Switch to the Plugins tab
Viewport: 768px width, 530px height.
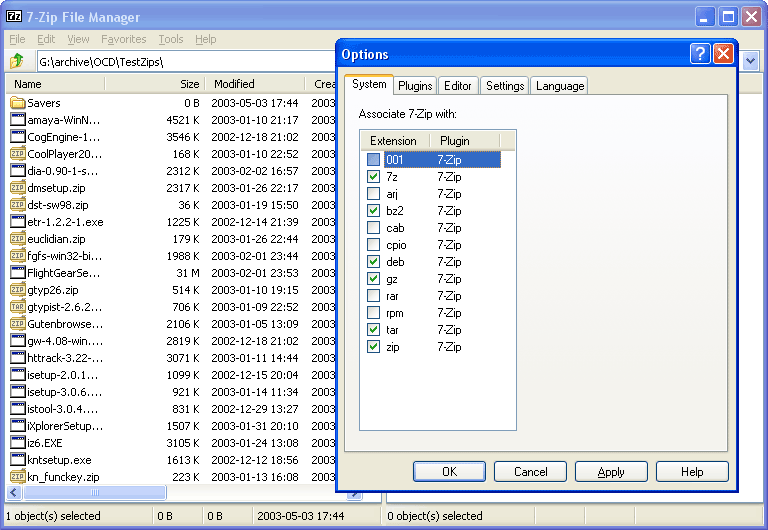coord(415,86)
